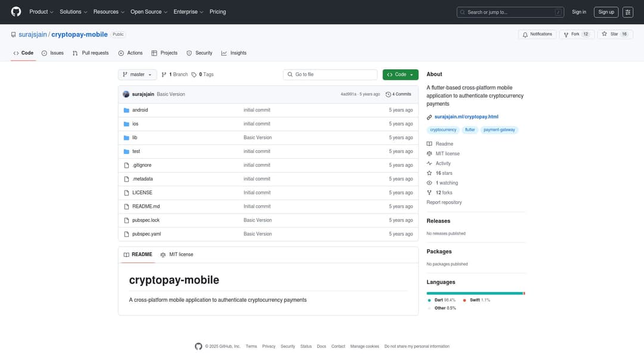The image size is (644, 363).
Task: Open the pubspec.lock file
Action: 146,220
